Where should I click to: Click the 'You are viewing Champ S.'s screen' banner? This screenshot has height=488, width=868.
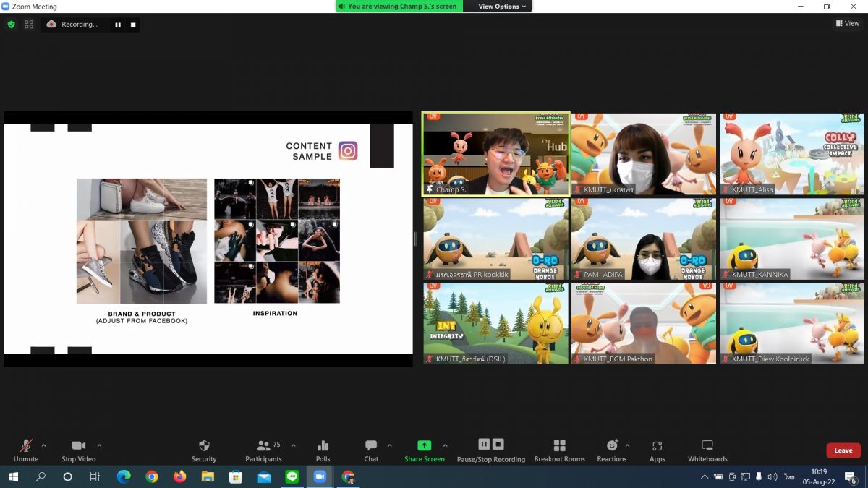tap(400, 7)
